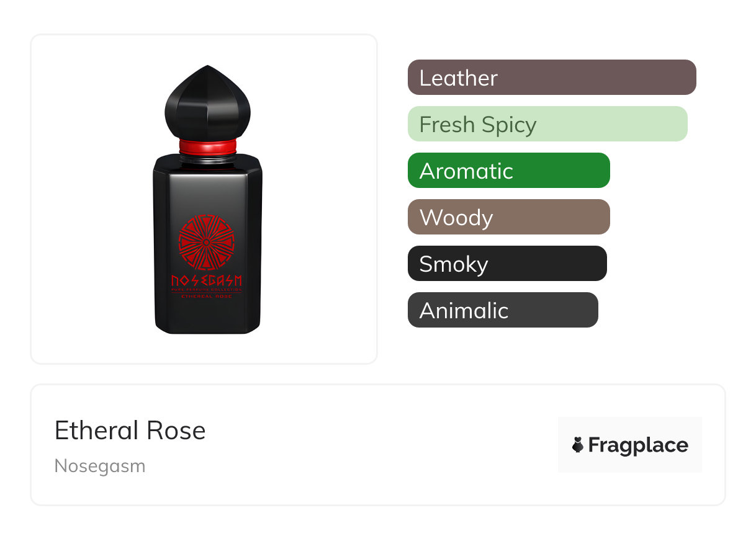Screen dimensions: 756x536
Task: Select the dark gray Animalic accord bar
Action: tap(503, 310)
